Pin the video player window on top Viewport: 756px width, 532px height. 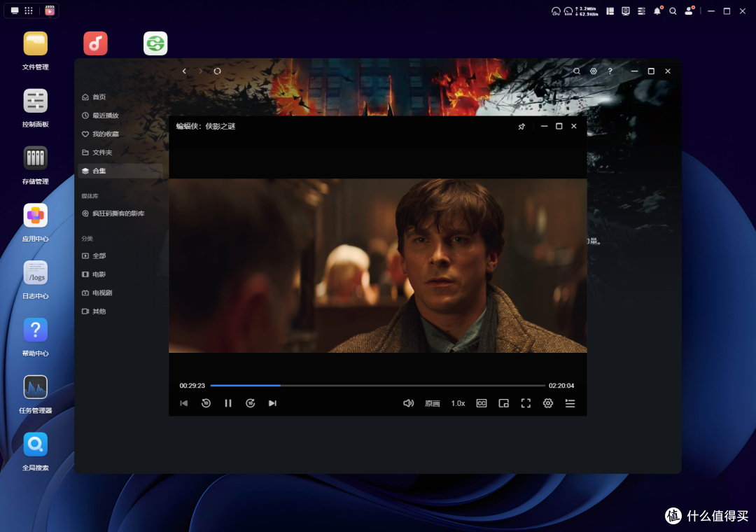click(521, 127)
